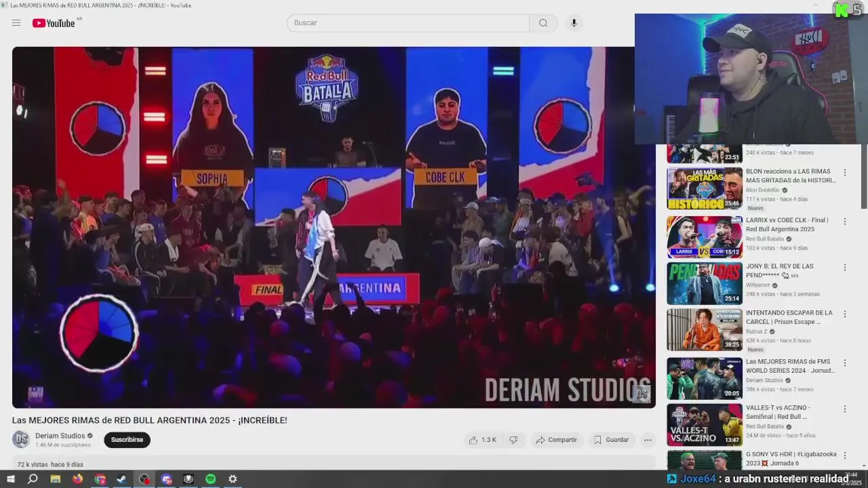Image resolution: width=868 pixels, height=488 pixels.
Task: Open the Prison Escape video thumbnail
Action: (x=705, y=330)
